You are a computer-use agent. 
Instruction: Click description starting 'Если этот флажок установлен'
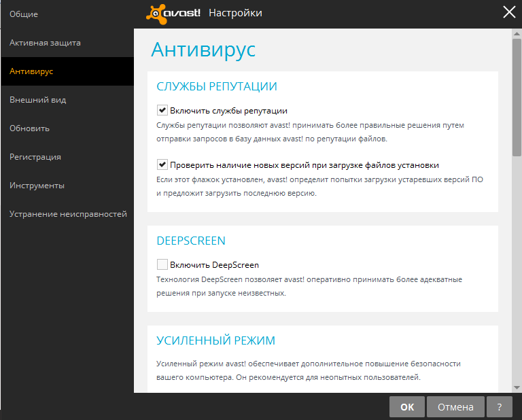(319, 186)
